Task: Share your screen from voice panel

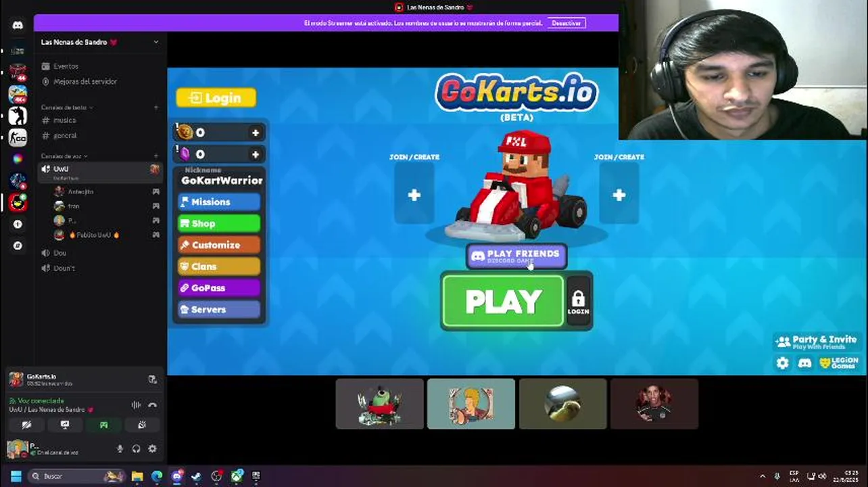Action: (x=65, y=425)
